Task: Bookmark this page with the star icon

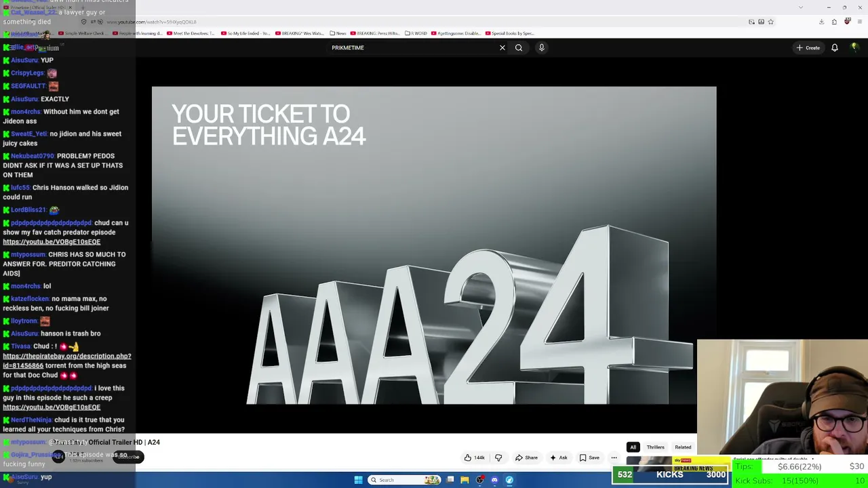Action: (x=771, y=22)
